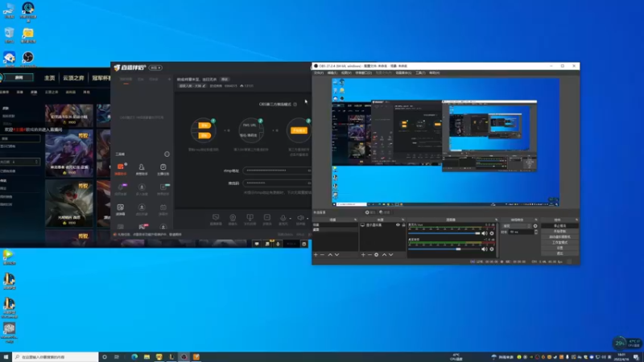644x362 pixels.
Task: Toggle visibility eye of 显示器采集 source
Action: click(398, 225)
